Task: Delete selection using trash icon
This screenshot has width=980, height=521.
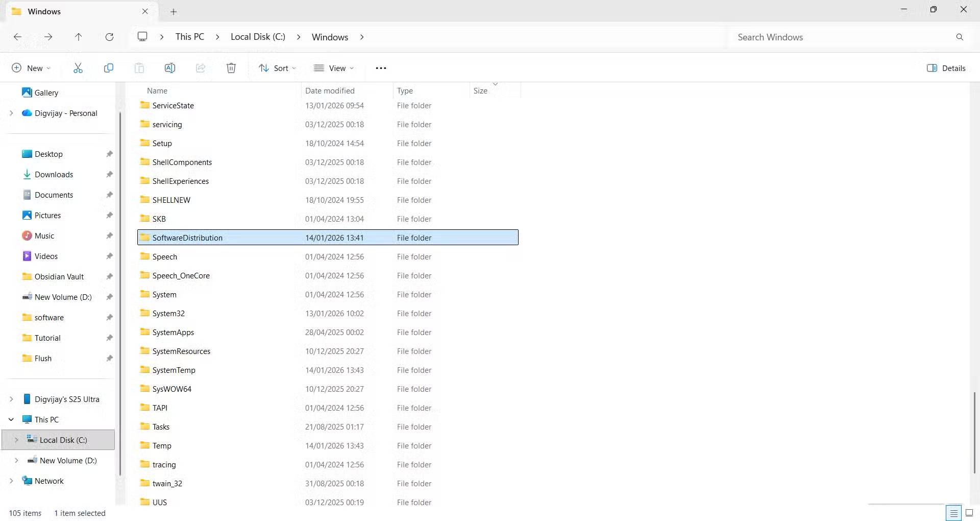Action: [x=231, y=68]
